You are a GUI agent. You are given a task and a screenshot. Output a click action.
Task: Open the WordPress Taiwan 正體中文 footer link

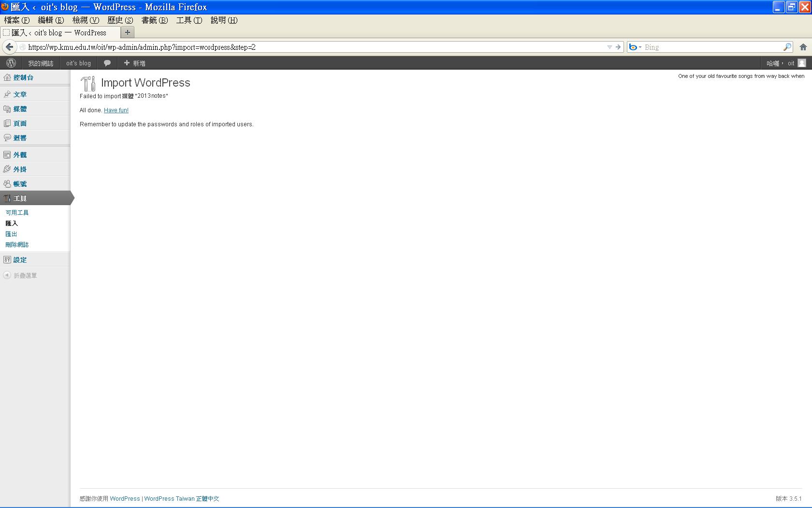182,499
